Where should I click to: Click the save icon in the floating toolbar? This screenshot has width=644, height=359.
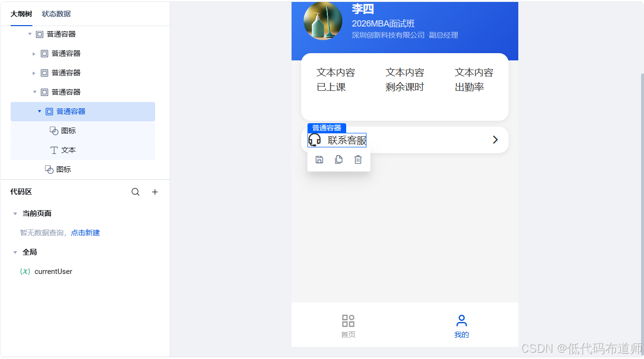(x=319, y=159)
